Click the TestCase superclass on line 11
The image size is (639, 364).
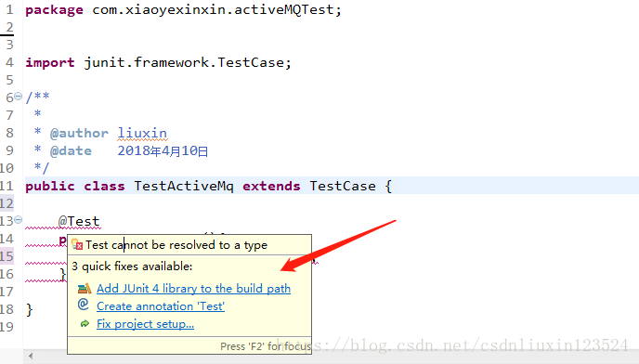point(343,187)
